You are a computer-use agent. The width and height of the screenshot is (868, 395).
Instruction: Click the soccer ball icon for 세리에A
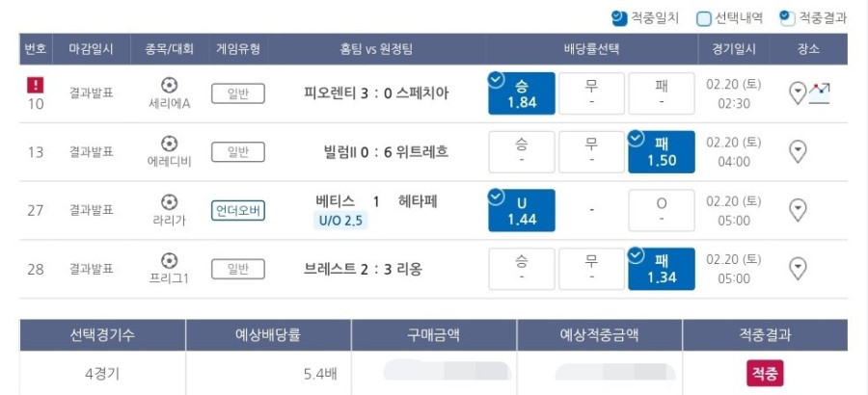point(170,85)
